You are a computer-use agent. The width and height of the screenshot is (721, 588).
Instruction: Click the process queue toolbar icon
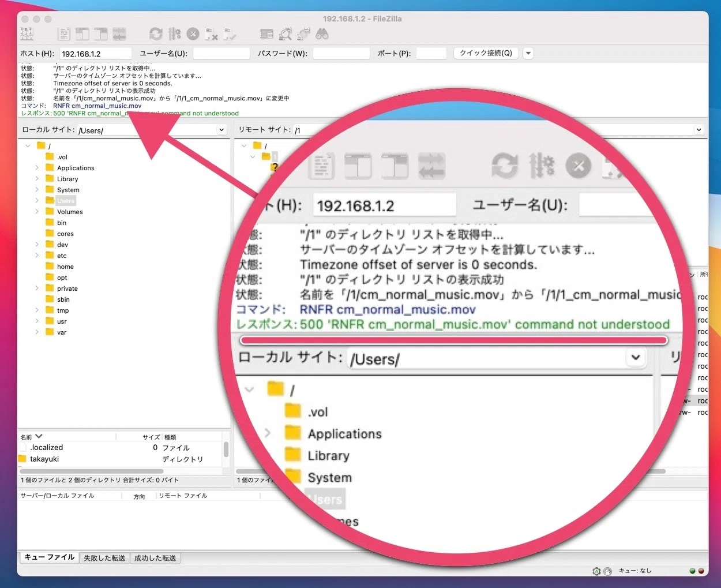(x=175, y=34)
